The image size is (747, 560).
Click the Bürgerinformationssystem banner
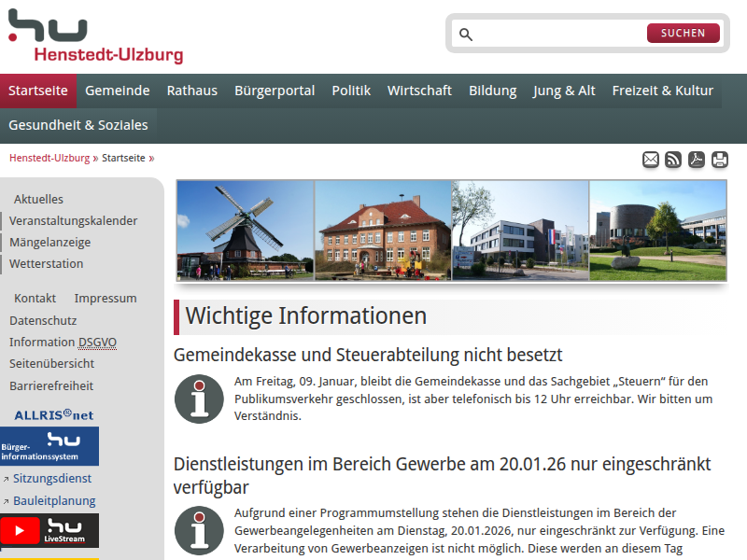coord(49,446)
